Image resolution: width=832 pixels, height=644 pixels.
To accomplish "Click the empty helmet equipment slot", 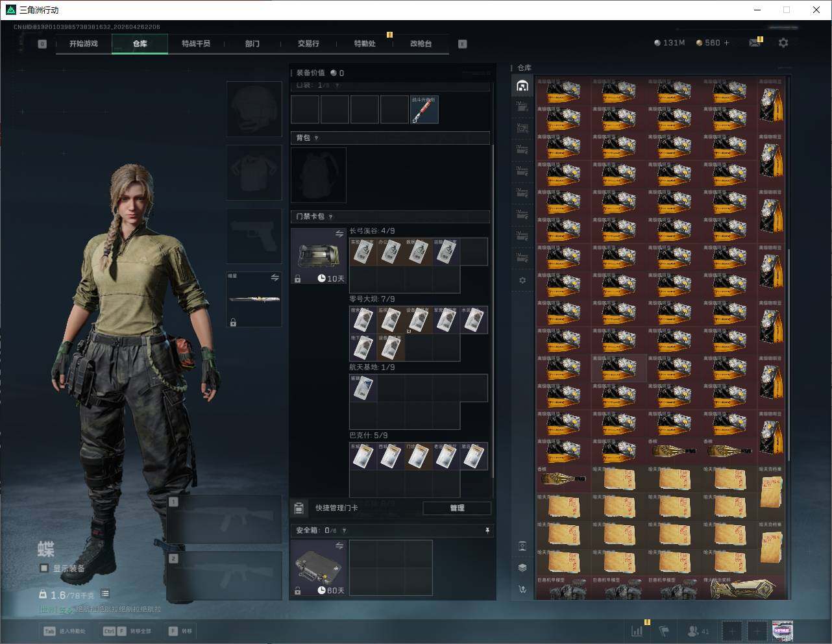I will [254, 109].
